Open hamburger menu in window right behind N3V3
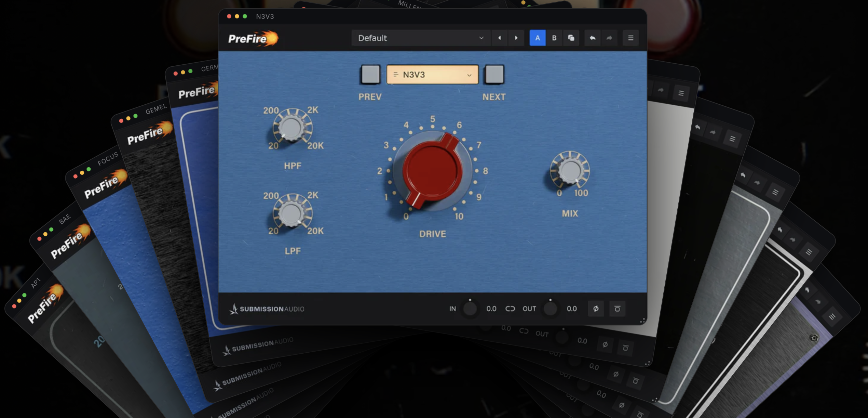 tap(681, 93)
